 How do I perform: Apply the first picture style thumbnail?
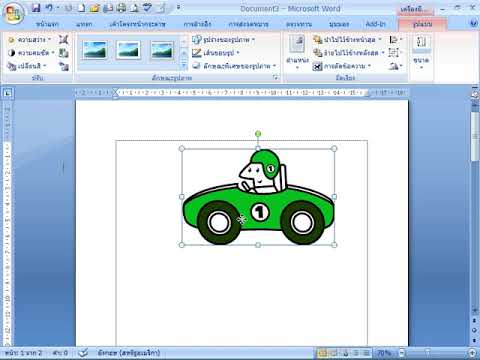click(95, 50)
